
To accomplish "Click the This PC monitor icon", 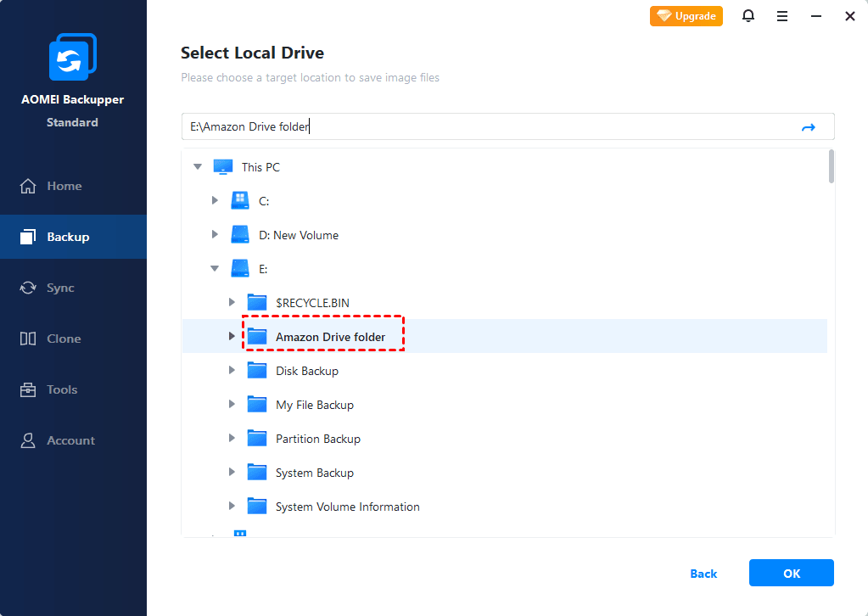I will point(223,167).
